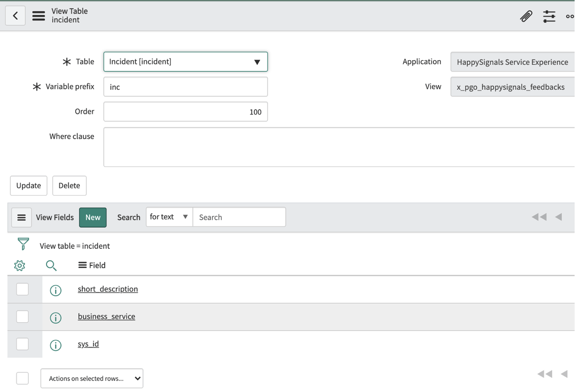Open the filter icon above the field list

(x=22, y=244)
